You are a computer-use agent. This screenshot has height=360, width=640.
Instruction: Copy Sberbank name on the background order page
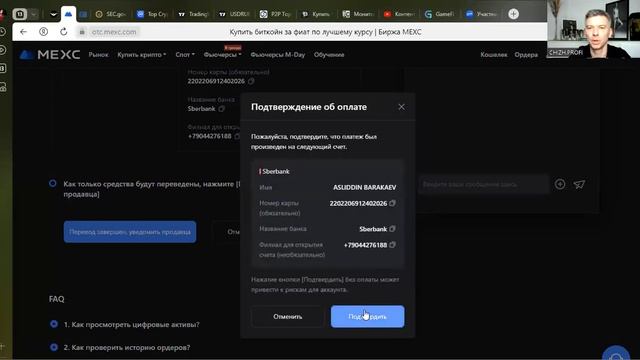[222, 109]
